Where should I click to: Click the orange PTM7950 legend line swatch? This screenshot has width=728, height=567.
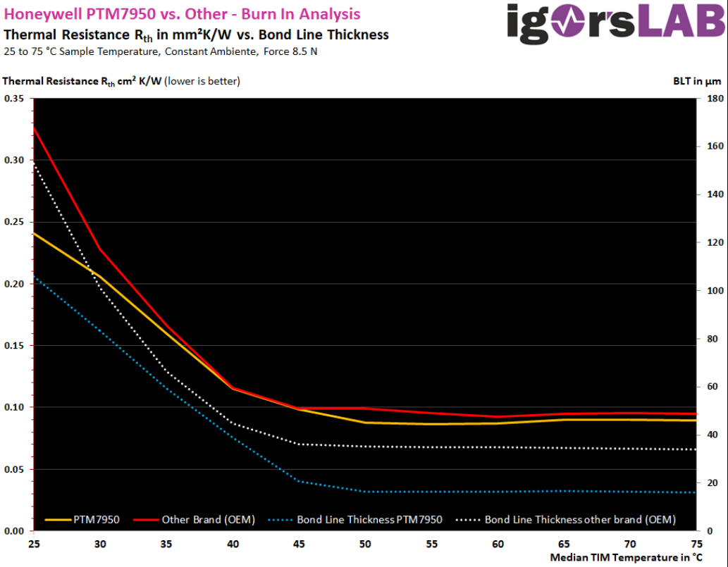pos(58,520)
